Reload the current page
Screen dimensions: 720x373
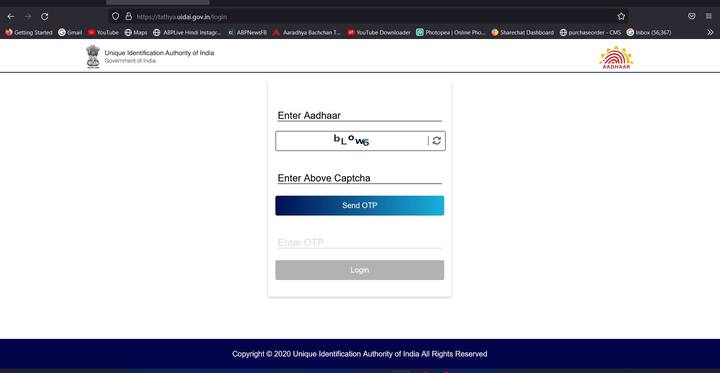click(45, 17)
